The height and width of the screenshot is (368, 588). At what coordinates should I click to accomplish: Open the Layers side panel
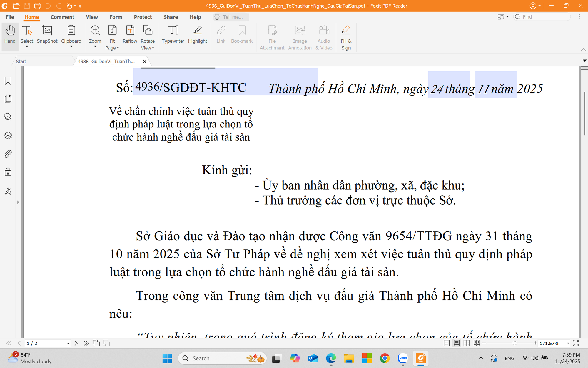click(x=8, y=135)
